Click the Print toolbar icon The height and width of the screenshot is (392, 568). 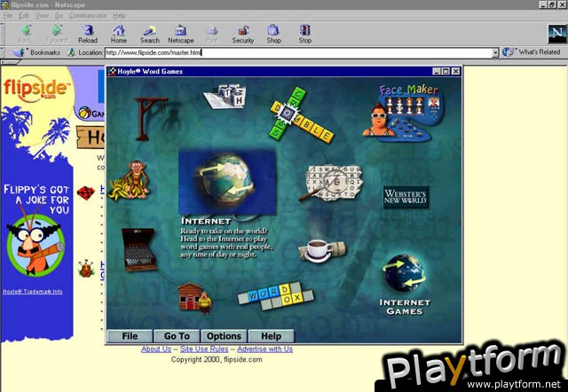coord(211,34)
